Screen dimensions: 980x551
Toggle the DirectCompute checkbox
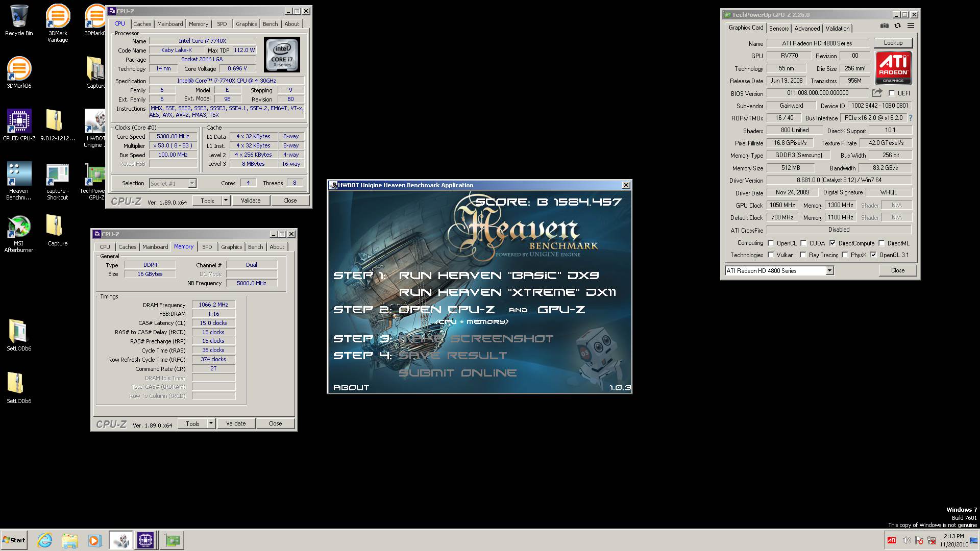point(832,243)
